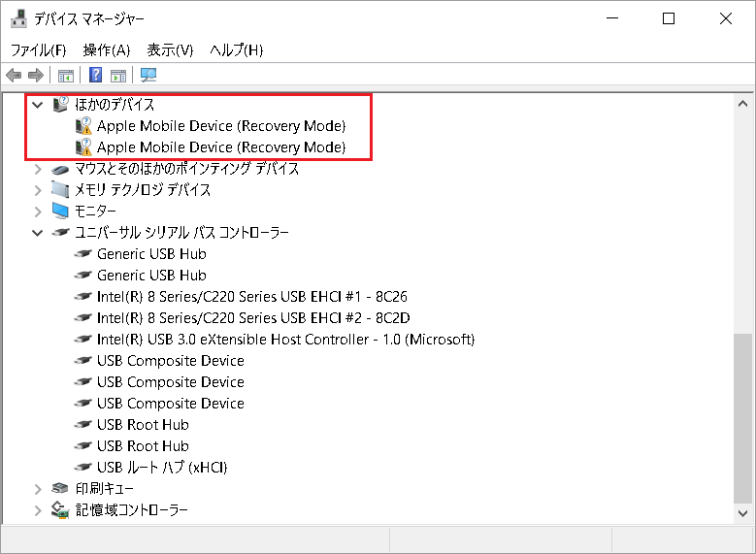Screen dimensions: 756x554
Task: Select Intel(R) 8 Series/C220 USB EHCI #2 - 8C2D
Action: pos(253,317)
